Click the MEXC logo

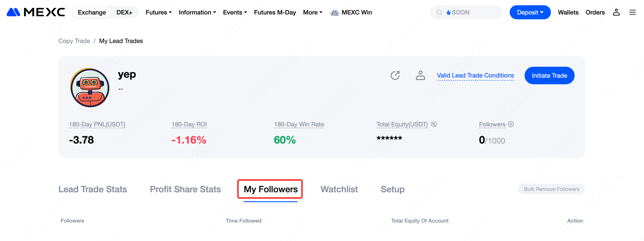tap(36, 12)
